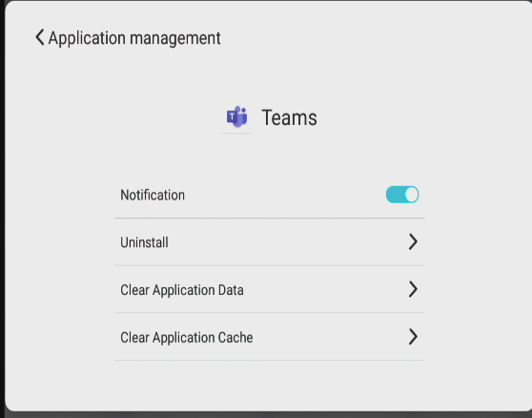Viewport: 532px width, 418px height.
Task: Open the Uninstall chevron arrow
Action: (x=413, y=241)
